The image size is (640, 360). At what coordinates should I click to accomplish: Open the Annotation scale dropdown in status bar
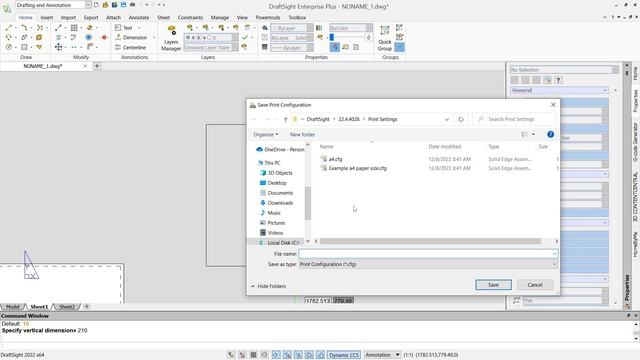397,355
